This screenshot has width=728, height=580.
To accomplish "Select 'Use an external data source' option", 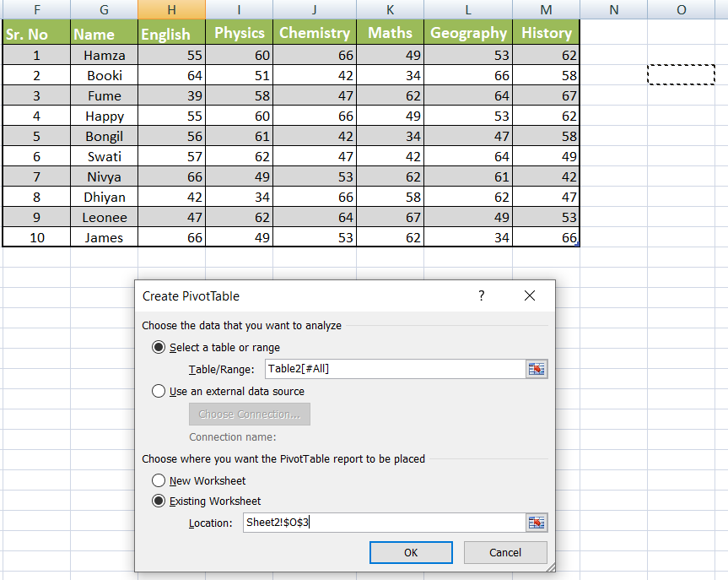I will pyautogui.click(x=159, y=391).
